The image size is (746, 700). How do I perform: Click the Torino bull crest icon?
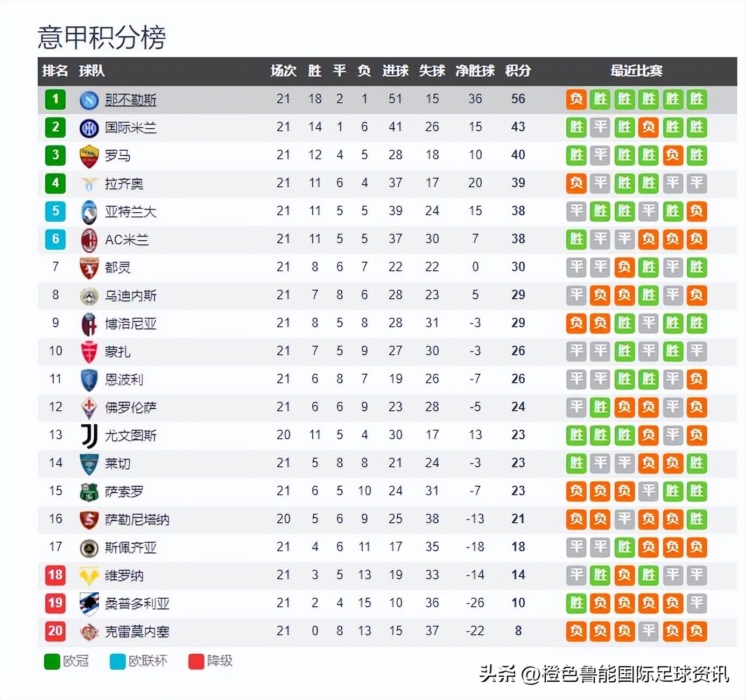coord(89,268)
